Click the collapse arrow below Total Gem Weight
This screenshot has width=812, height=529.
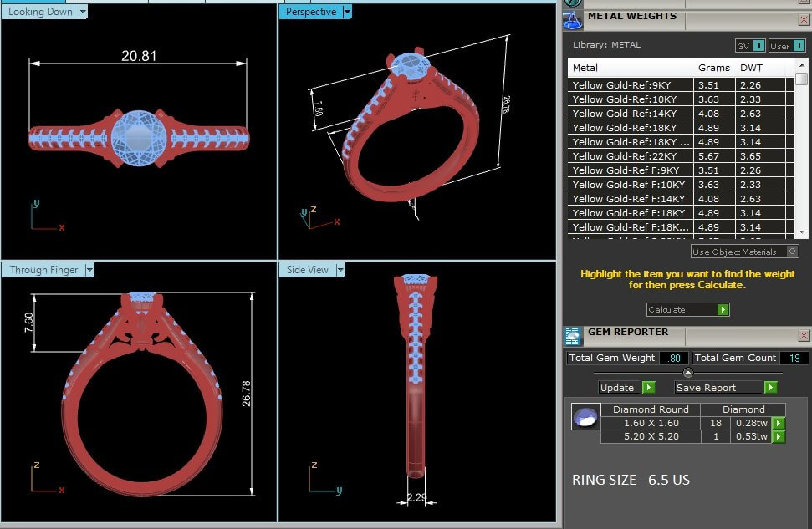(x=687, y=373)
